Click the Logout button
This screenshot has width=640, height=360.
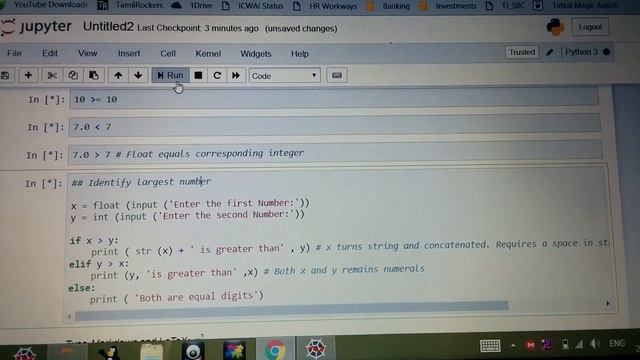(x=590, y=27)
